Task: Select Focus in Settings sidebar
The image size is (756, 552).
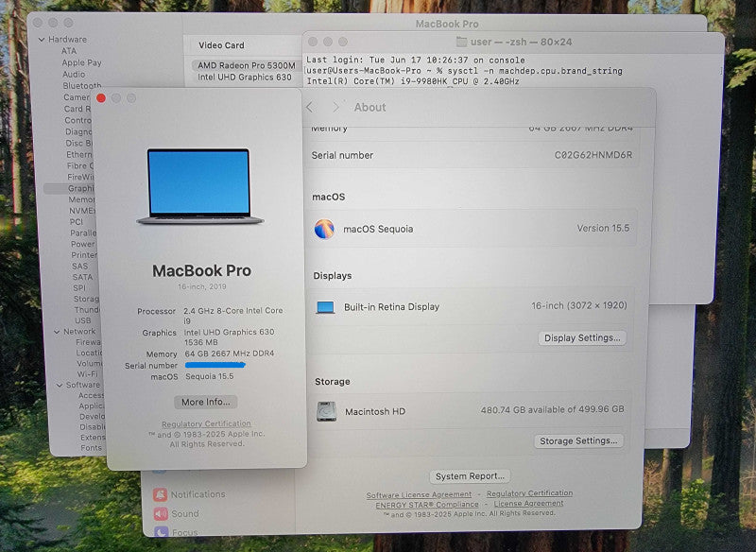Action: click(184, 533)
